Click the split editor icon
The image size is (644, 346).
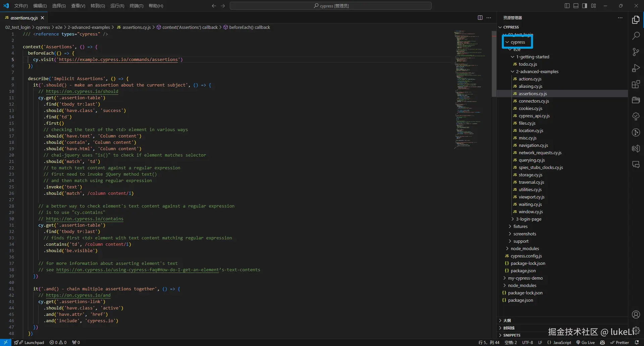(480, 18)
